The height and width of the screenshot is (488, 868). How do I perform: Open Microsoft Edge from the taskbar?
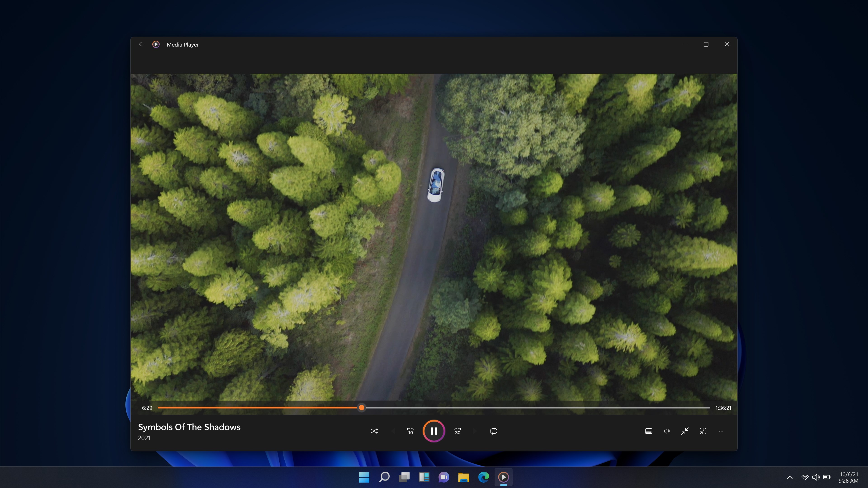484,477
